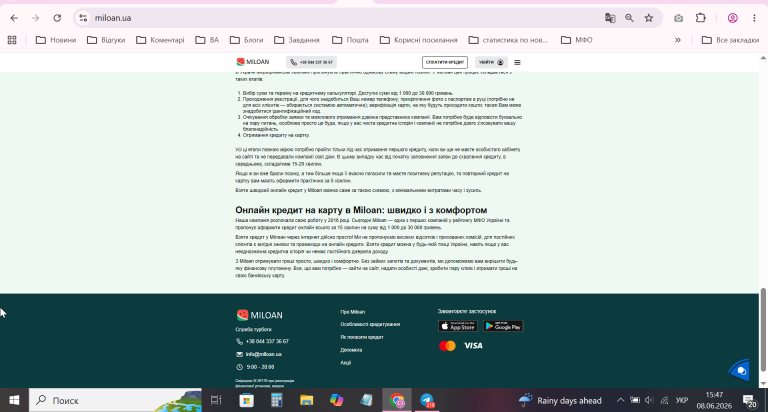Click the App Store download badge
The width and height of the screenshot is (768, 412).
click(x=458, y=326)
